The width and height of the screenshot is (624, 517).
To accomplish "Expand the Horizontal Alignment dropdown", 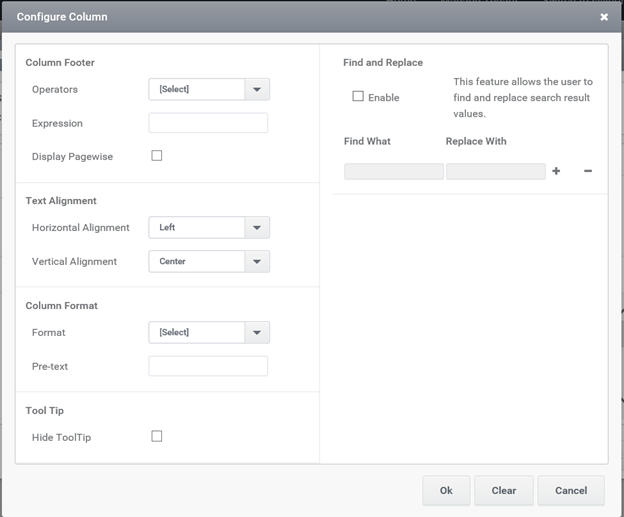I will tap(209, 227).
